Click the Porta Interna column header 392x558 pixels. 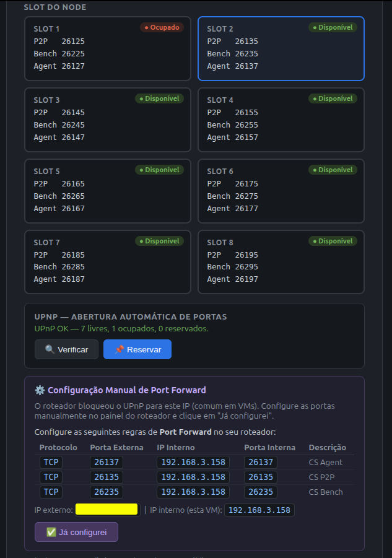coord(269,447)
